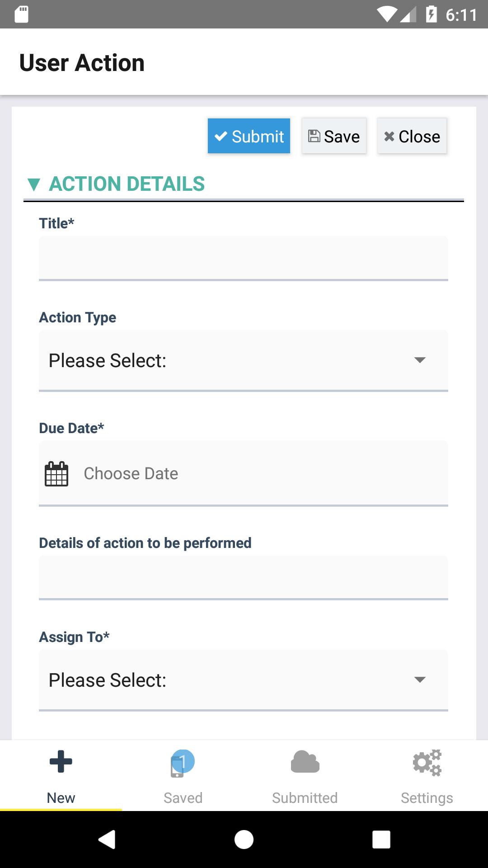488x868 pixels.
Task: Tap the Submitted cloud icon
Action: [305, 762]
